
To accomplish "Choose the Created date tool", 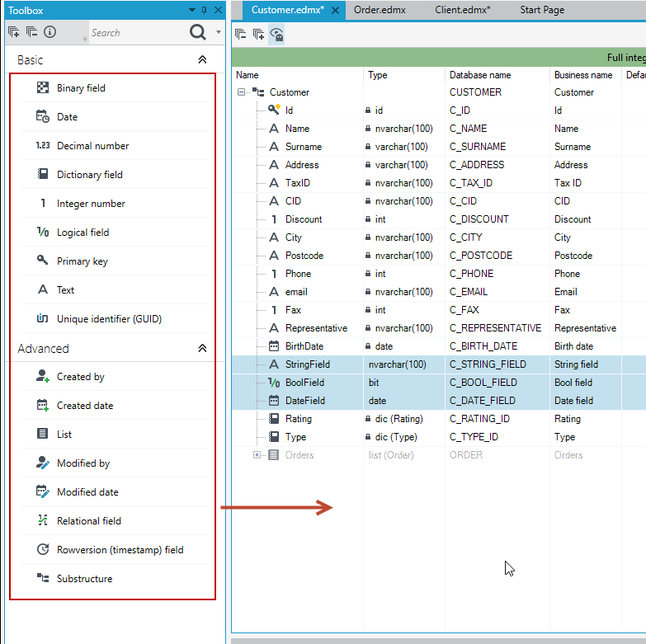I will [115, 405].
